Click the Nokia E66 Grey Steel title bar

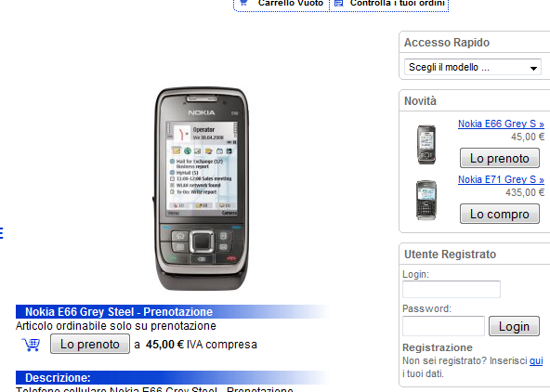173,312
